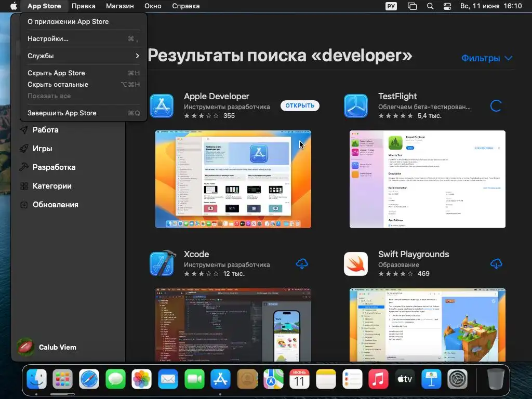Click the Spotlight search magnifier in menu bar
The height and width of the screenshot is (399, 532).
point(430,6)
